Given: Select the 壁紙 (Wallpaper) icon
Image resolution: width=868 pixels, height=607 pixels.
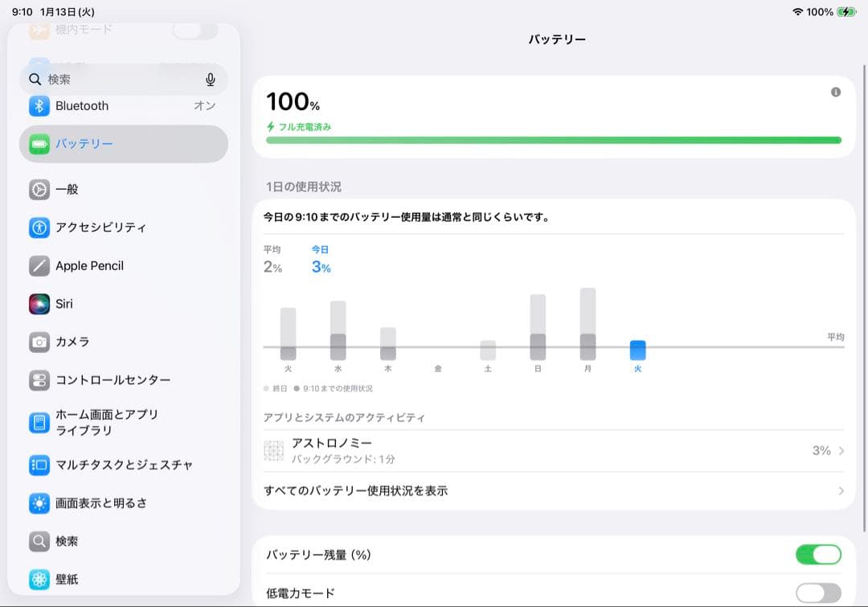Looking at the screenshot, I should coord(39,580).
